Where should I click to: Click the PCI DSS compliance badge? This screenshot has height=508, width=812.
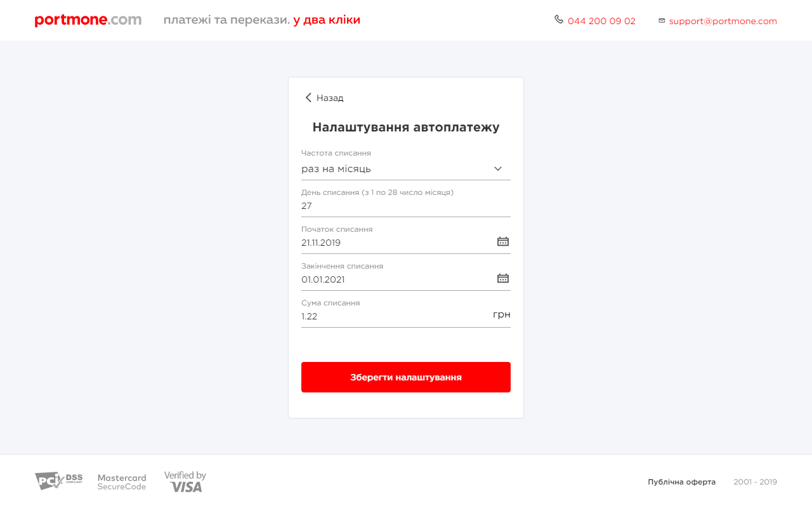(58, 481)
